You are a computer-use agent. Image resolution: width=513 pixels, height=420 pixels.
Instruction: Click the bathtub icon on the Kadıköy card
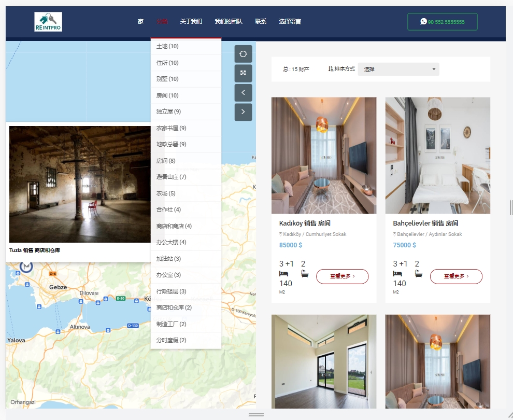305,274
